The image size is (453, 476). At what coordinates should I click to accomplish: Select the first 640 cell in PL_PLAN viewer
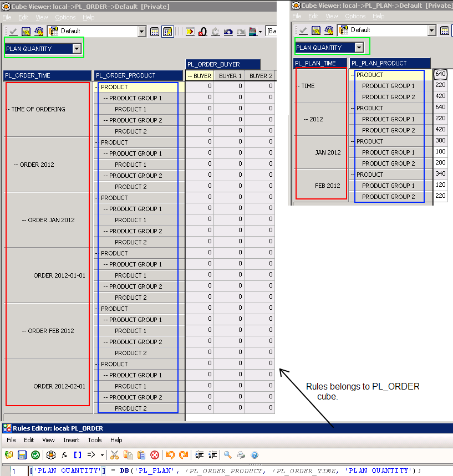coord(440,74)
